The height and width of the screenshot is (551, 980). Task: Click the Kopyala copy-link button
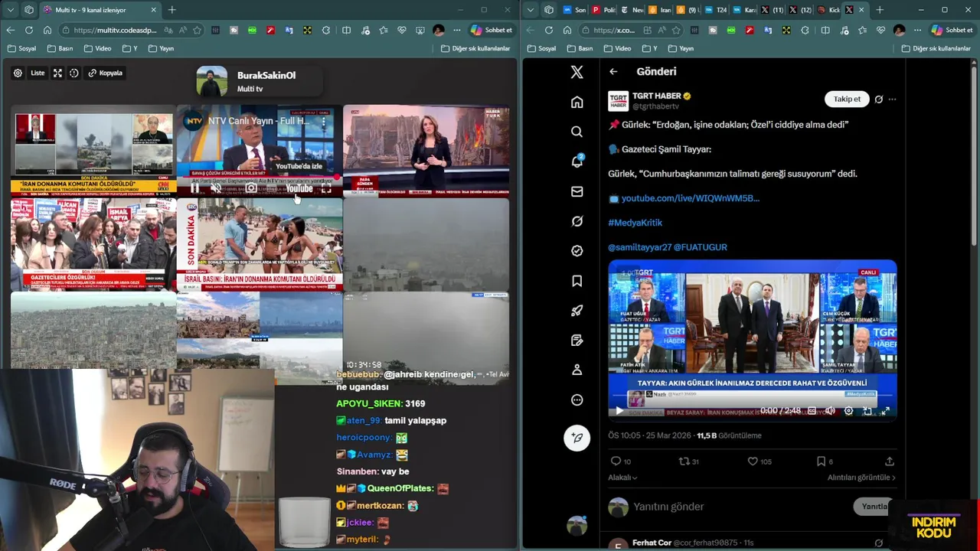pyautogui.click(x=106, y=73)
